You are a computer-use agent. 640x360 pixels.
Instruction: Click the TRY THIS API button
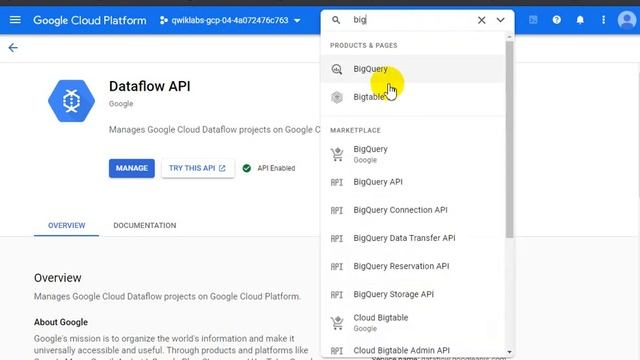(x=198, y=168)
